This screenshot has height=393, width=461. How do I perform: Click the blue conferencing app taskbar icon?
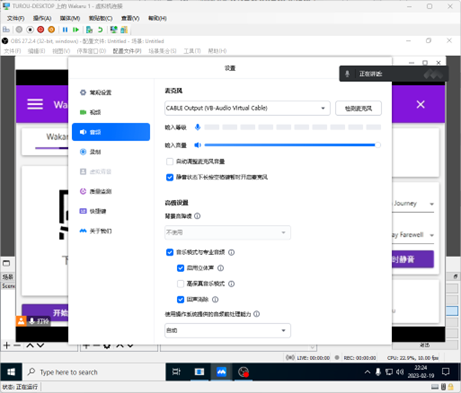coord(221,372)
